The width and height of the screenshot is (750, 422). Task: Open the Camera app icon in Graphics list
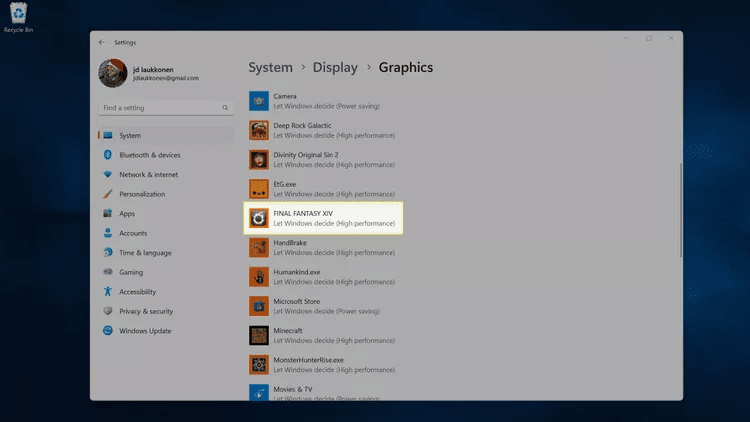coord(259,101)
